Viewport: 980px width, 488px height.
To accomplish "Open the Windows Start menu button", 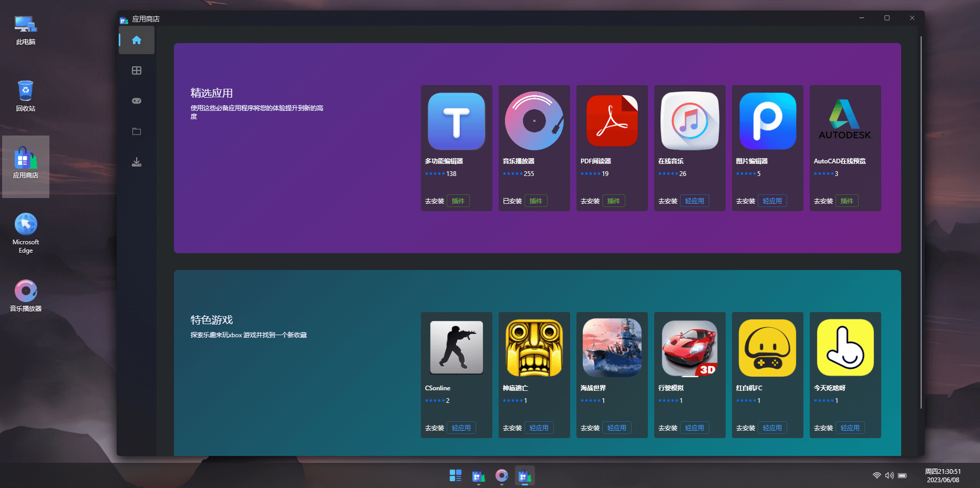I will tap(456, 476).
